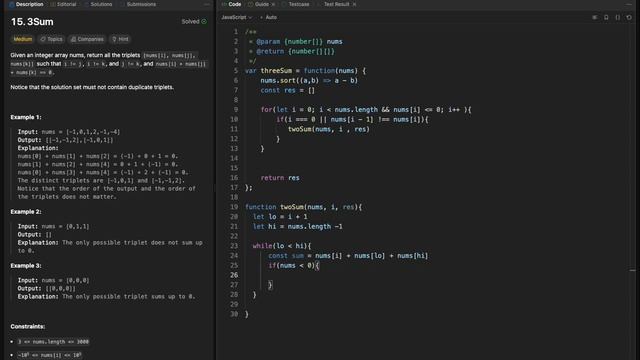Viewport: 640px width, 360px height.
Task: Click the 'Example 2:' heading
Action: [26, 212]
